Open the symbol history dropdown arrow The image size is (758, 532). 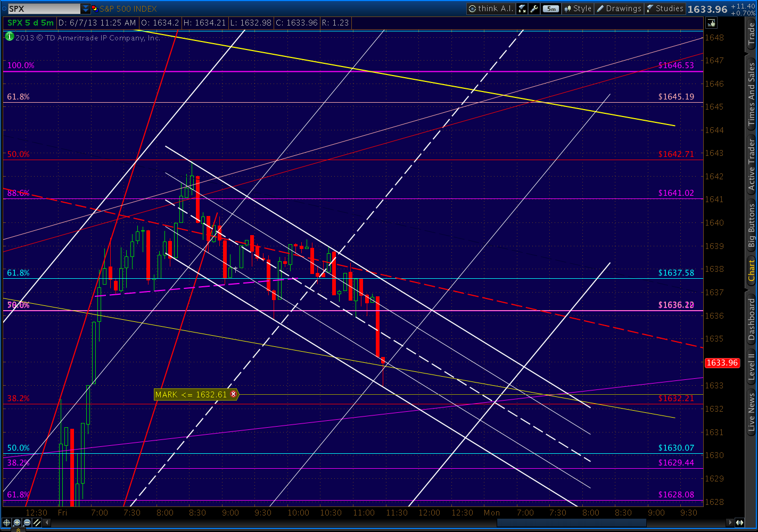pyautogui.click(x=86, y=9)
